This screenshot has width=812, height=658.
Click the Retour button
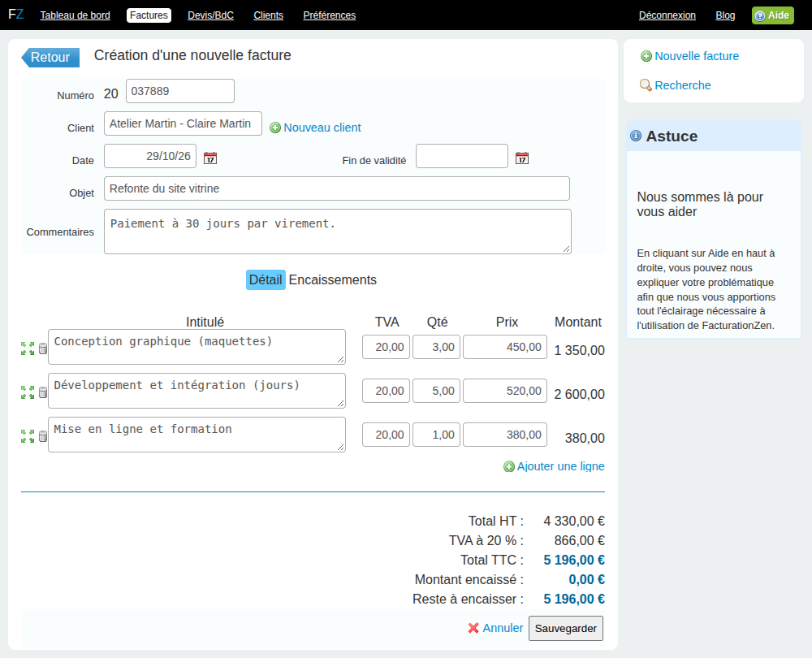click(50, 57)
